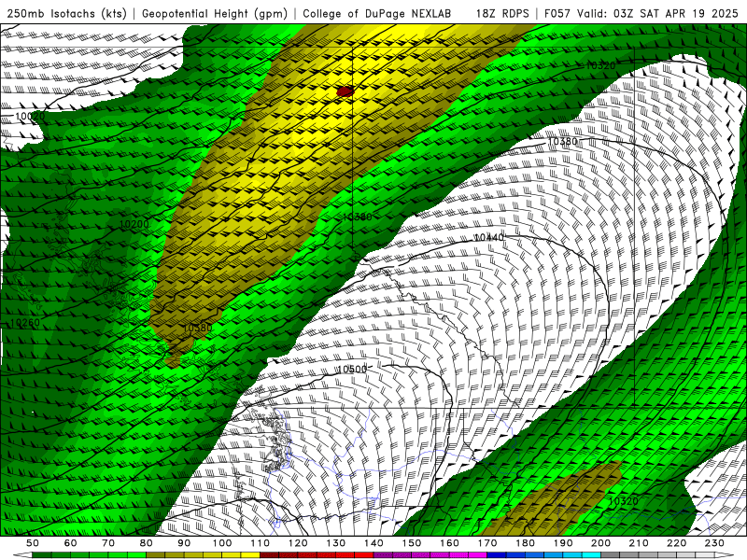Click the 230 value on the color scale
Screen dimensions: 747x560
(714, 543)
